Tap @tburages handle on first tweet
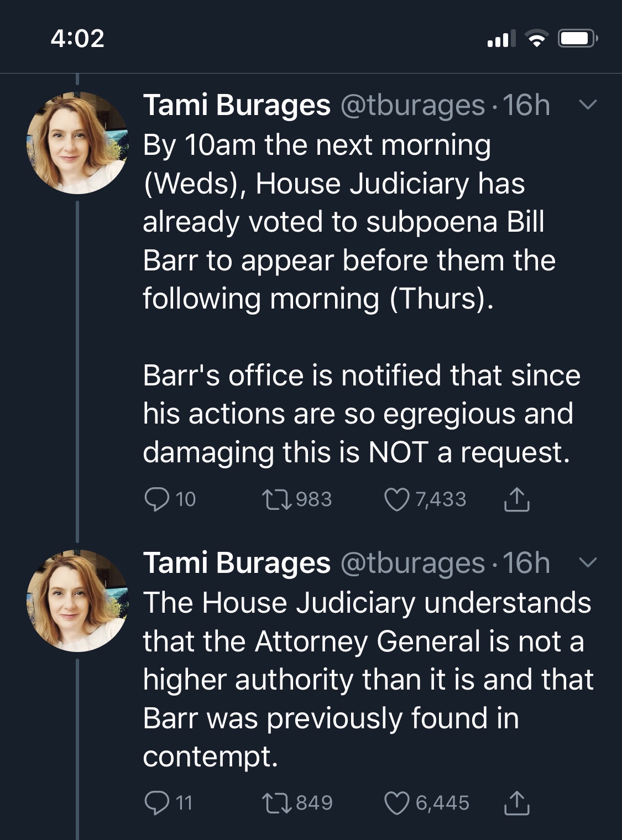The width and height of the screenshot is (622, 840). (412, 105)
